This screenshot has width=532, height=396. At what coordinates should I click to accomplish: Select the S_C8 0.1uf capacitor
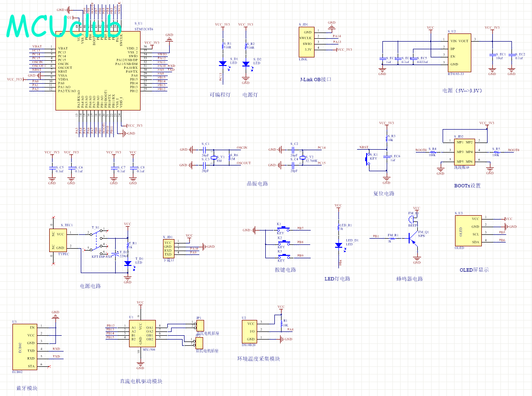pyautogui.click(x=133, y=168)
